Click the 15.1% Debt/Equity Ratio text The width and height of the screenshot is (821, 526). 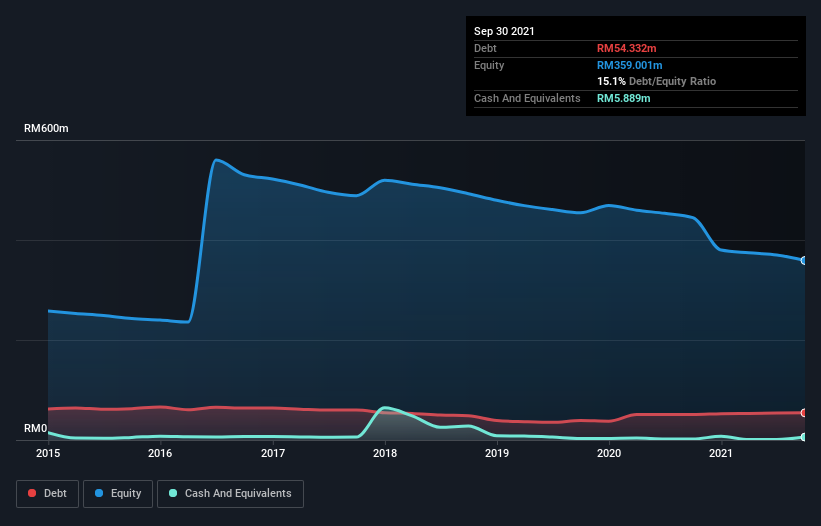click(657, 82)
